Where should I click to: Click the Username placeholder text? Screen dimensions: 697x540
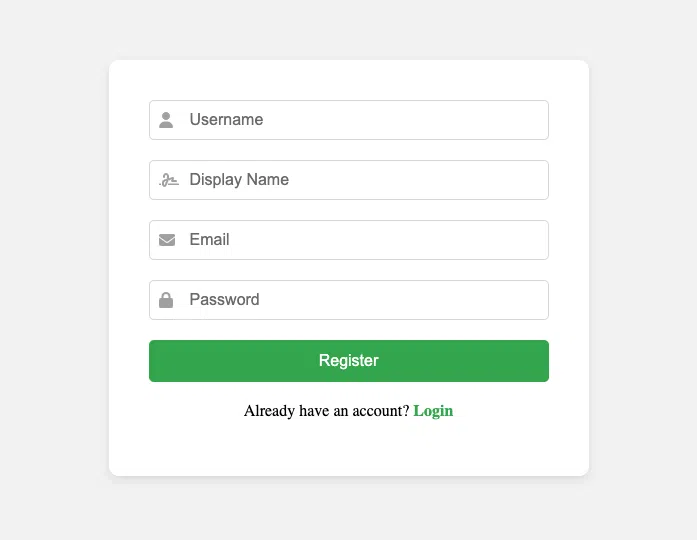tap(226, 120)
